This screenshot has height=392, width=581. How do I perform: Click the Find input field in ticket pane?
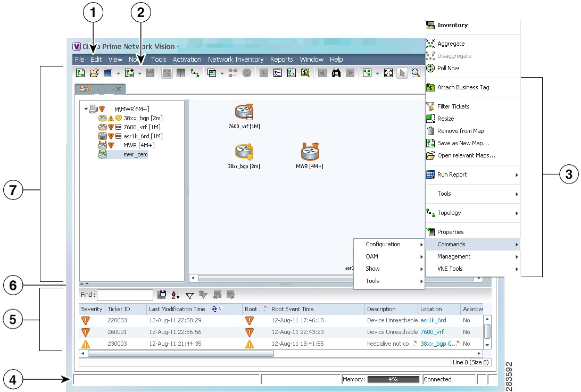[125, 295]
